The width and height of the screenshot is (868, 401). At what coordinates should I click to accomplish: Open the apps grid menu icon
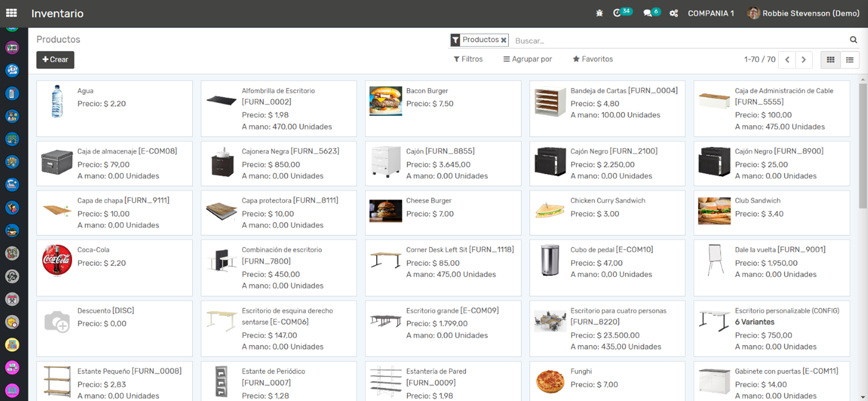11,13
